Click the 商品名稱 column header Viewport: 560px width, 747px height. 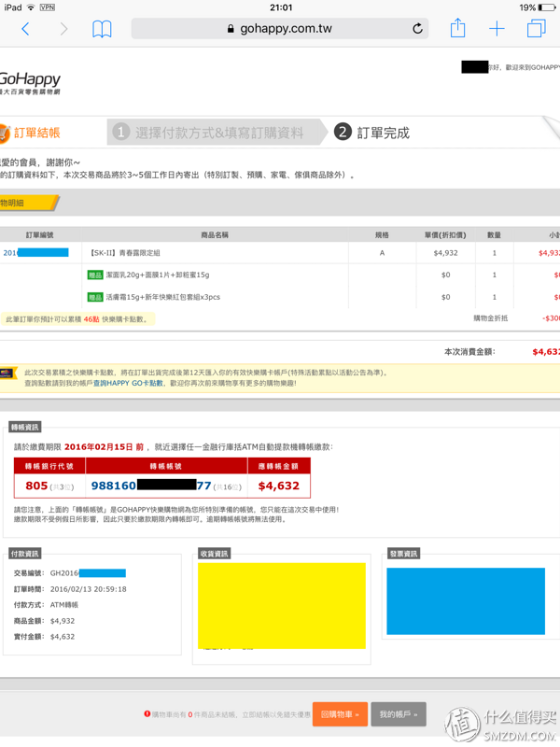[x=215, y=235]
